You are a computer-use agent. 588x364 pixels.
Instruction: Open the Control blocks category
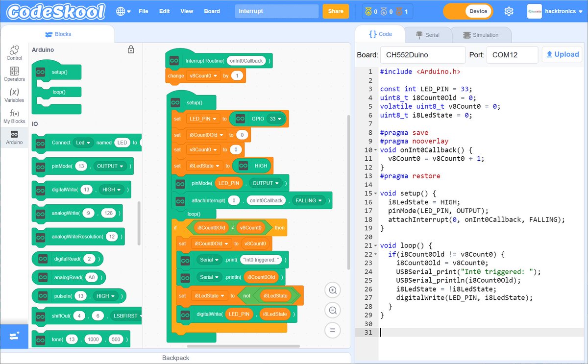click(14, 53)
